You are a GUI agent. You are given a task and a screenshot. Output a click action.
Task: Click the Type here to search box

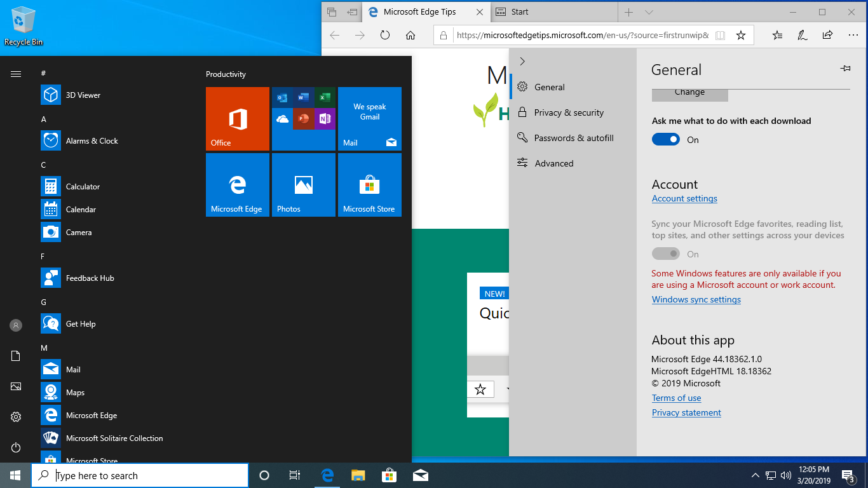pos(139,475)
